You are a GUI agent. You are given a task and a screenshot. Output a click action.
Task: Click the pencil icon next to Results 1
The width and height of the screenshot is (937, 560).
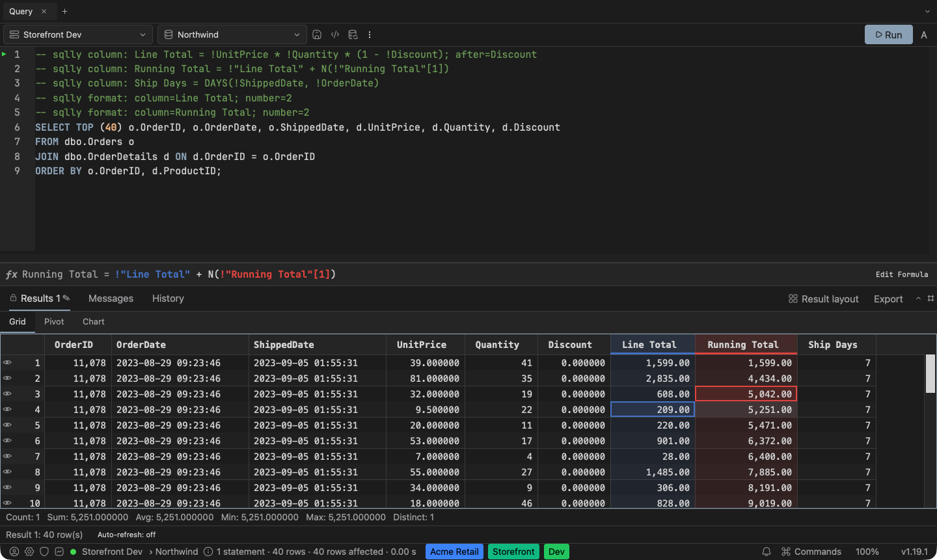pos(66,298)
